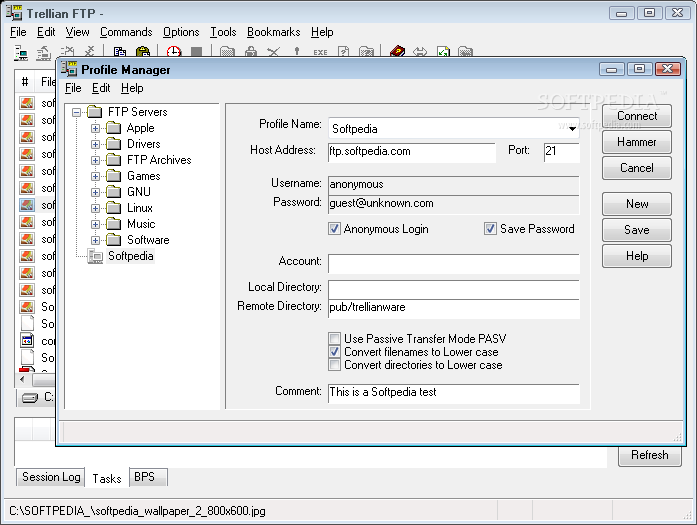697x525 pixels.
Task: Expand the Apple folder node
Action: point(95,128)
